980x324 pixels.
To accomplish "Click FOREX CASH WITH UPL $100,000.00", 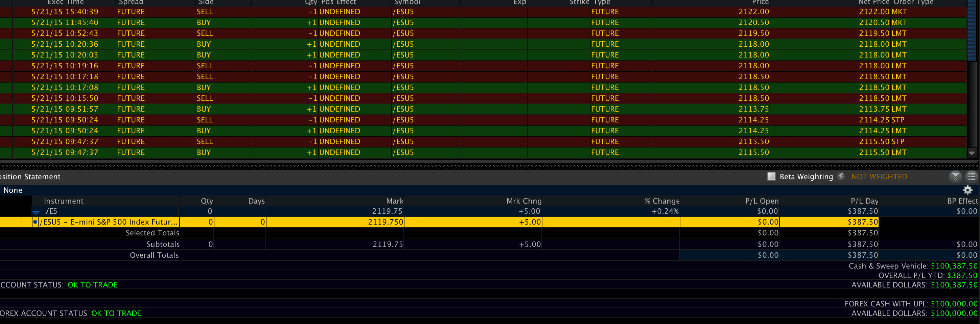I will pyautogui.click(x=954, y=304).
